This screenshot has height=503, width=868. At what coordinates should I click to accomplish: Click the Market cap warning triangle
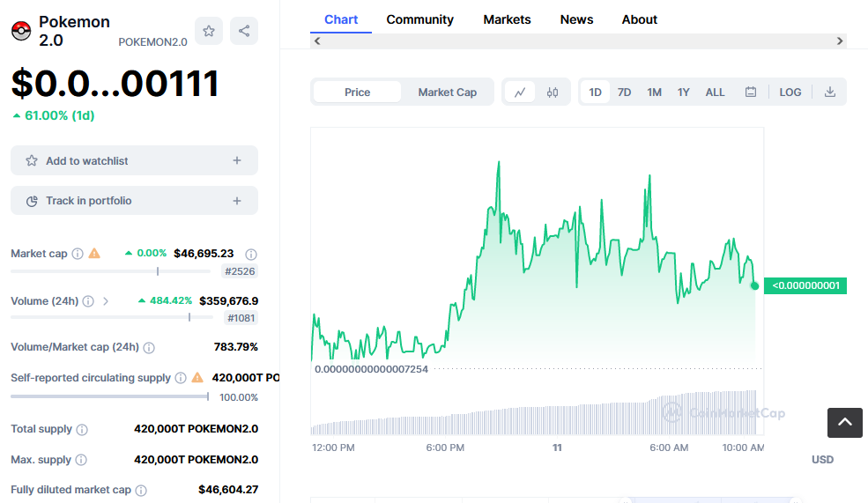[94, 254]
